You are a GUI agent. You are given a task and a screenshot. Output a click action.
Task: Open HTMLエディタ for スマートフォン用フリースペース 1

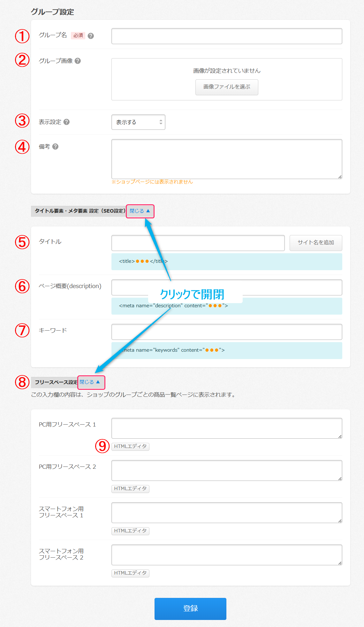[x=130, y=531]
